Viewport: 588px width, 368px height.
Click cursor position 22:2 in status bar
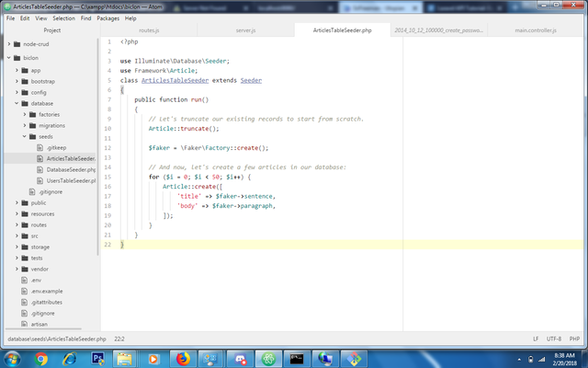click(119, 339)
